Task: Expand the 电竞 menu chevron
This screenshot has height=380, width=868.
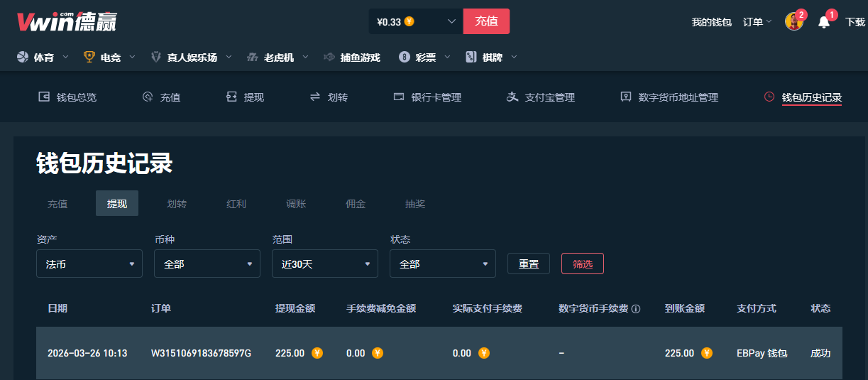Action: pyautogui.click(x=133, y=57)
